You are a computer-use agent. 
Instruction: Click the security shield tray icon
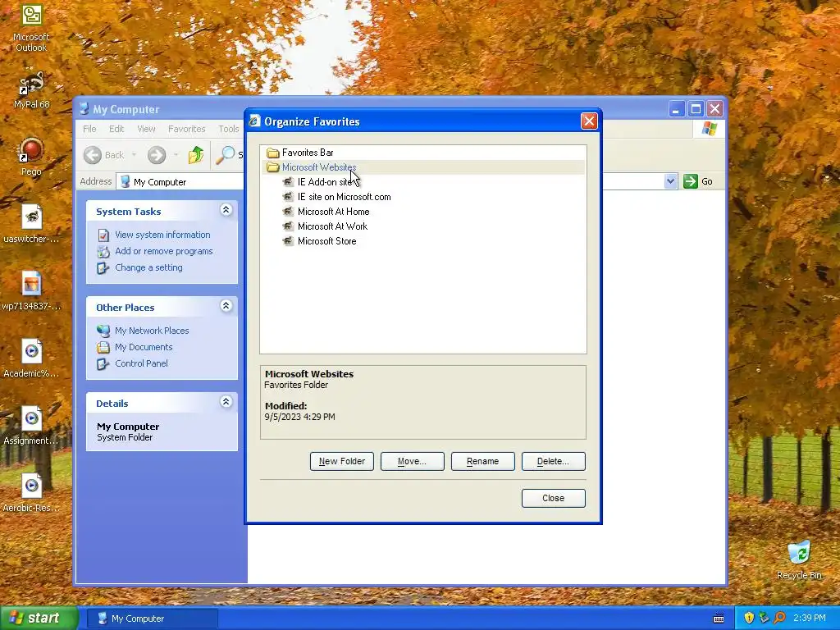pyautogui.click(x=748, y=618)
